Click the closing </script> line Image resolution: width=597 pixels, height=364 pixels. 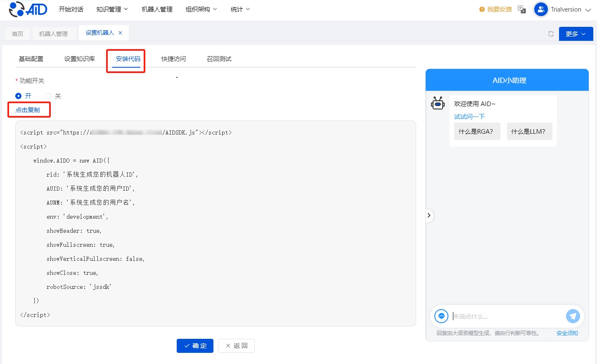pos(35,315)
